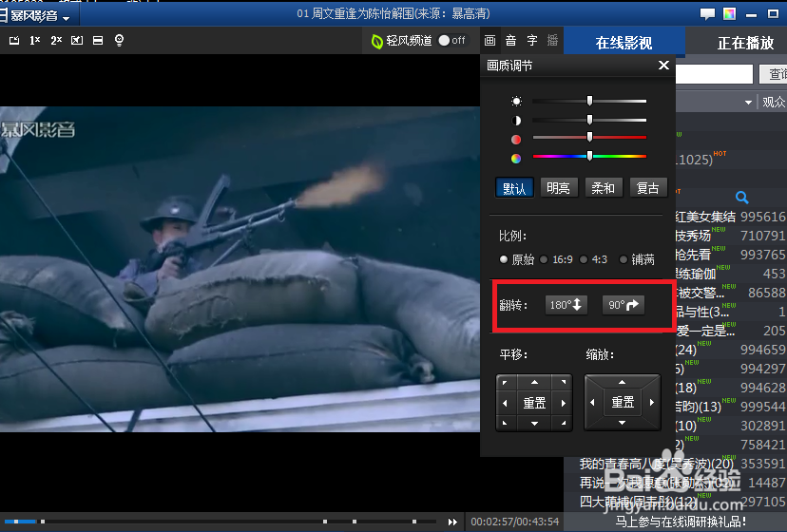This screenshot has width=787, height=532.
Task: Apply the 明亮 bright preset
Action: point(559,188)
